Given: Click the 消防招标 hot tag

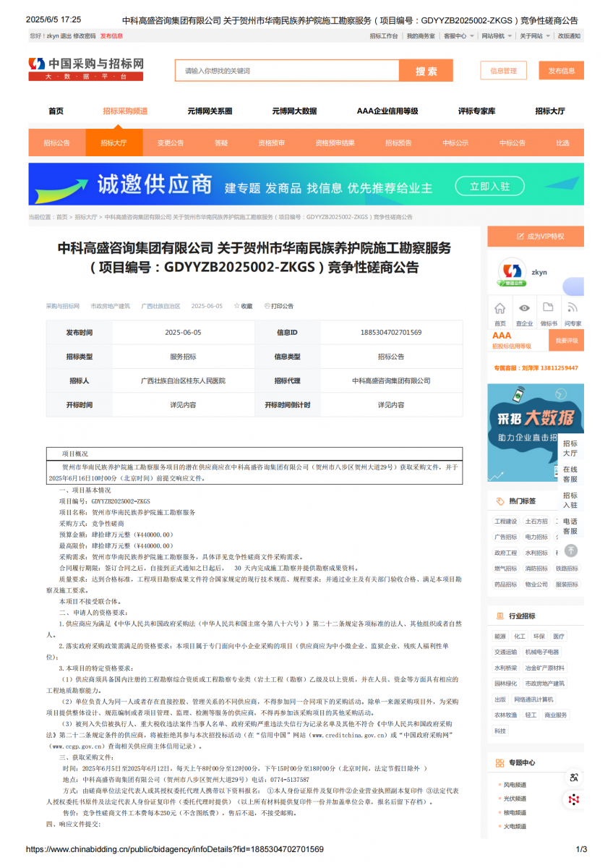Looking at the screenshot, I should pyautogui.click(x=536, y=569).
